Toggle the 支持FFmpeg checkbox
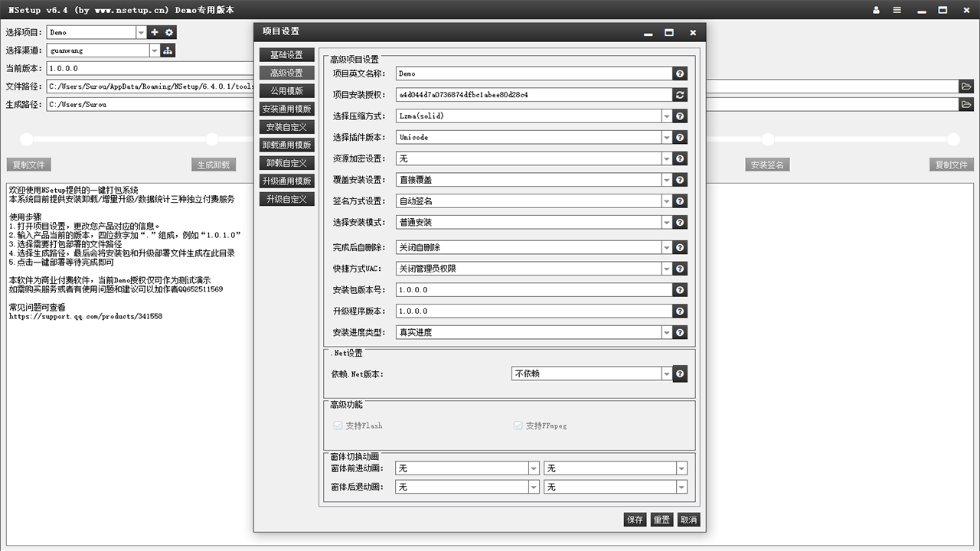 [x=518, y=425]
